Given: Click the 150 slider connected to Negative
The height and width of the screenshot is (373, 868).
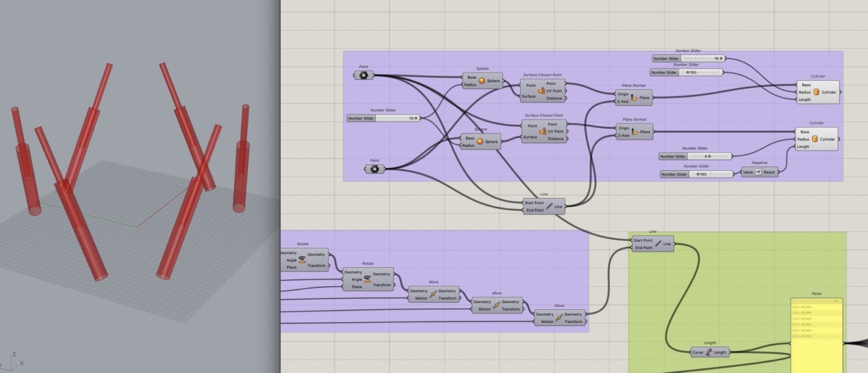Looking at the screenshot, I should pyautogui.click(x=696, y=174).
